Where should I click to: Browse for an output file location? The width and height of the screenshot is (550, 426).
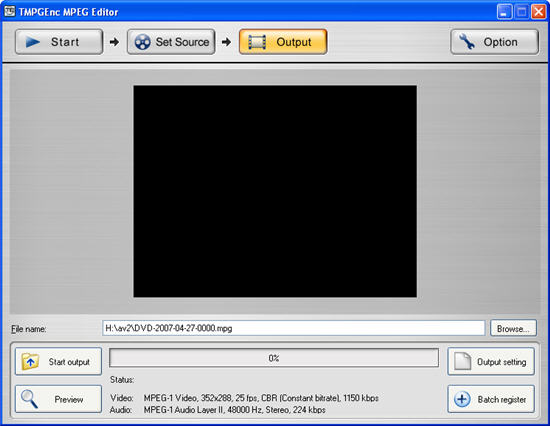pyautogui.click(x=513, y=328)
